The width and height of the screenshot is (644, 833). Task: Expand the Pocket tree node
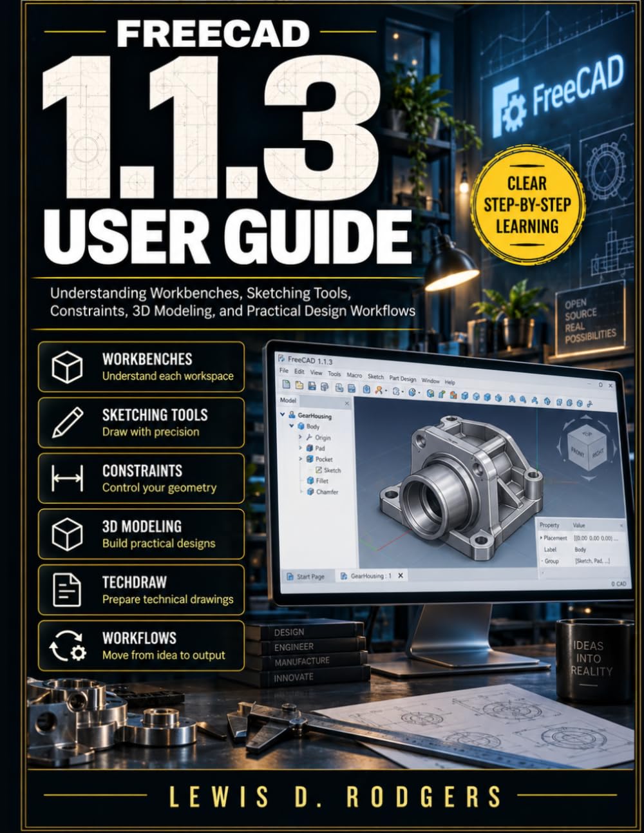tap(300, 459)
